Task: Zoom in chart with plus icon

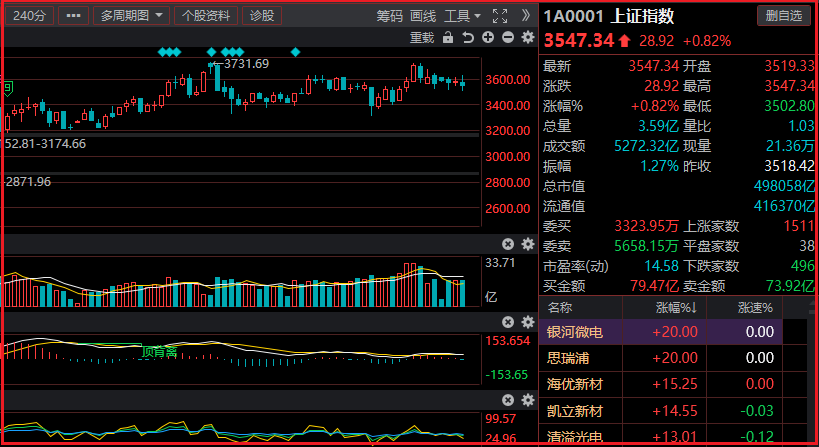Action: pyautogui.click(x=488, y=38)
